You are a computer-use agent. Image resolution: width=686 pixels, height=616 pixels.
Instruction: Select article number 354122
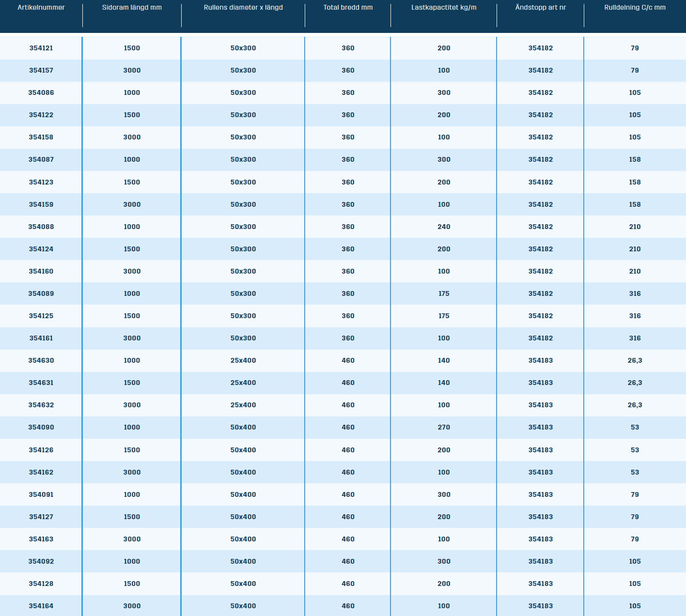coord(41,115)
